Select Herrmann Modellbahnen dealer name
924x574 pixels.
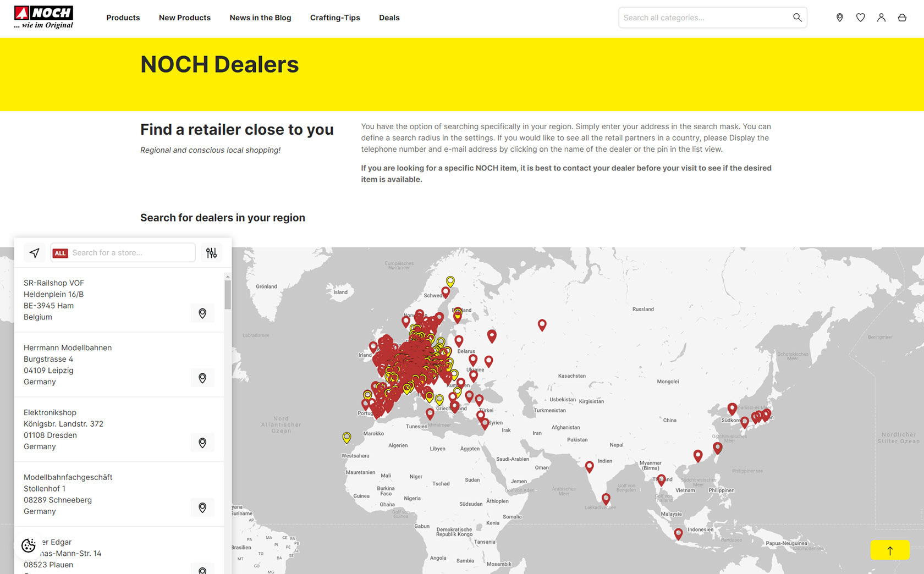pos(68,348)
